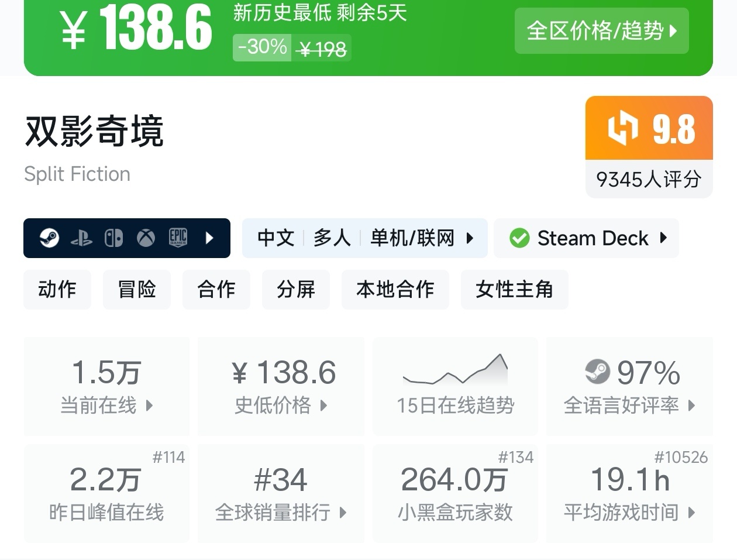Click the #134 rank label
The height and width of the screenshot is (560, 737).
(516, 458)
